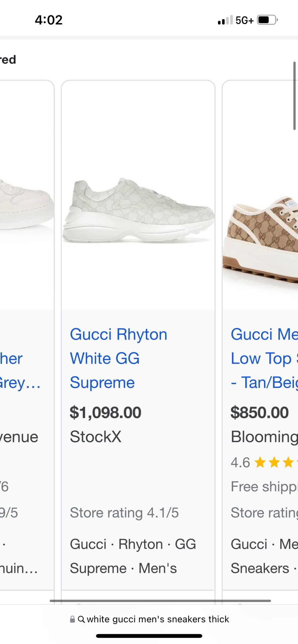Open the Gucci Low Top Tan/Beige title link

tap(264, 358)
